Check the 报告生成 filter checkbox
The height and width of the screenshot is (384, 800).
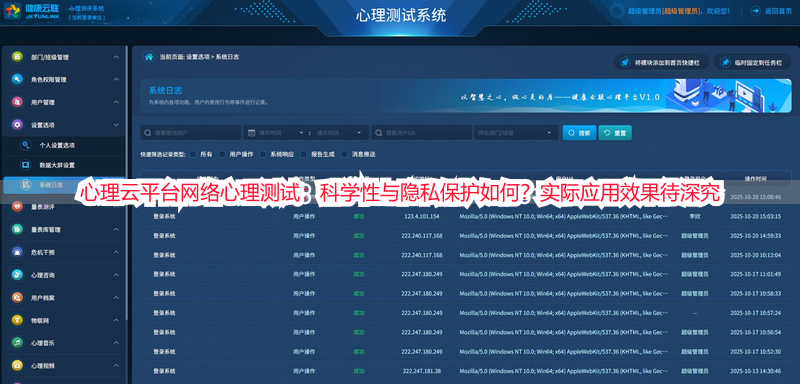tap(304, 154)
